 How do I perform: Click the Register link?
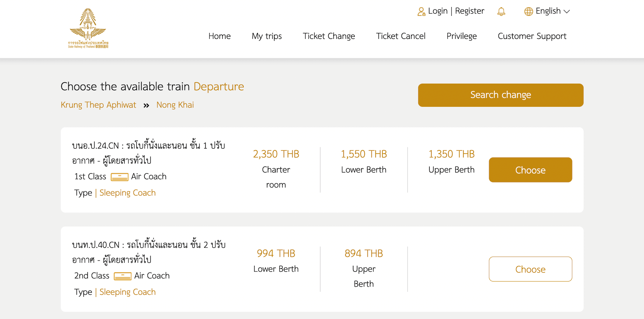(x=470, y=11)
